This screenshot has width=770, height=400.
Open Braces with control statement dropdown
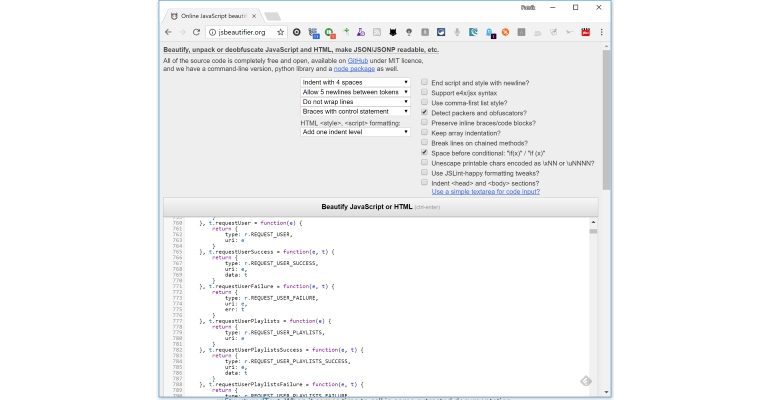point(356,112)
